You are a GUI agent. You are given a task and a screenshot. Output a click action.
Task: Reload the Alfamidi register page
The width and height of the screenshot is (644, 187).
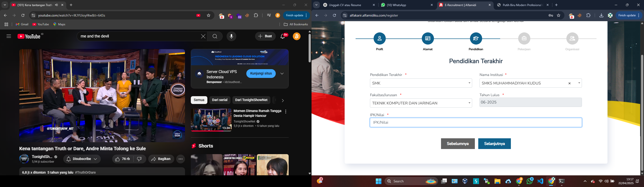(334, 16)
